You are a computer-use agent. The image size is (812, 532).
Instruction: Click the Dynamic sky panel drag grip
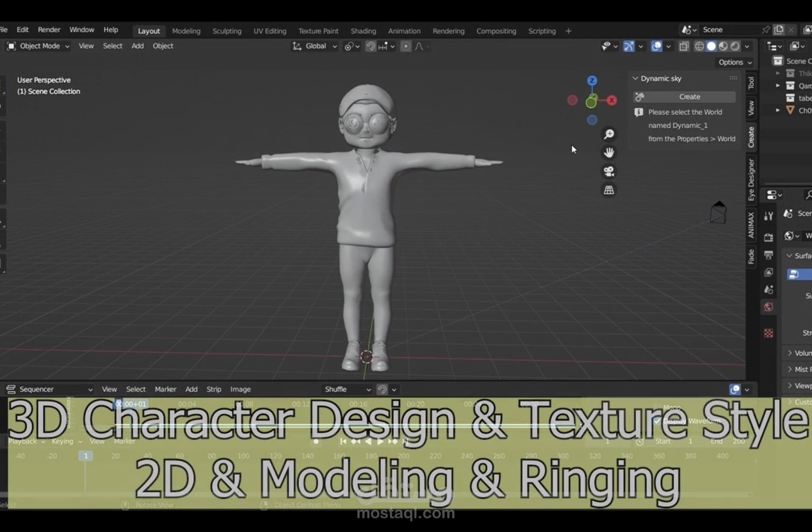point(733,78)
